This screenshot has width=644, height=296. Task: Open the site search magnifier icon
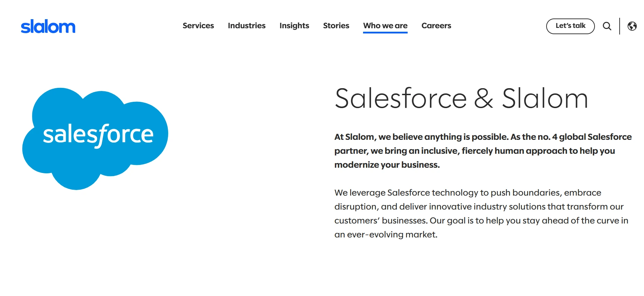point(607,26)
